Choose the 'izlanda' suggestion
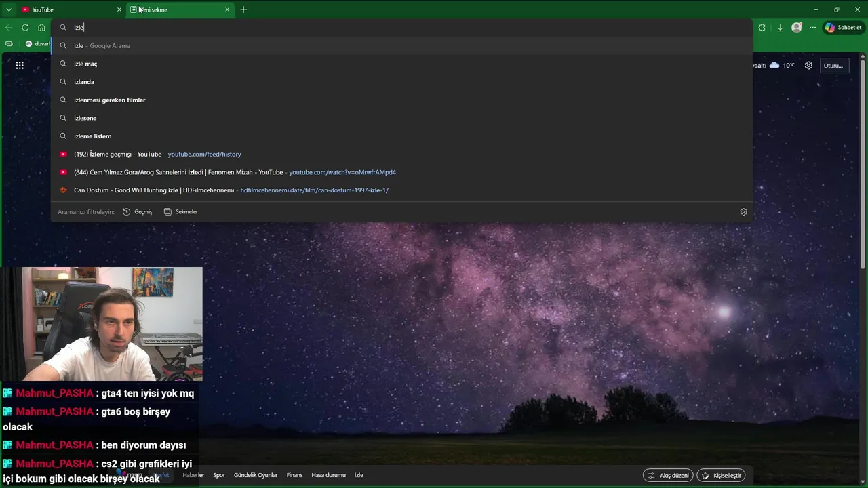This screenshot has height=488, width=868. (401, 82)
